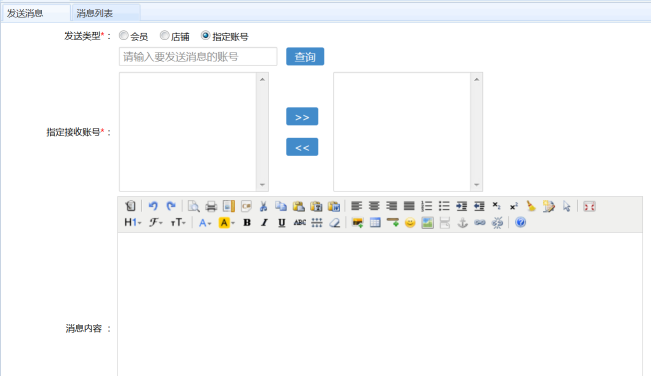The height and width of the screenshot is (376, 651).
Task: Click right list scrollbar up arrow
Action: pyautogui.click(x=477, y=79)
